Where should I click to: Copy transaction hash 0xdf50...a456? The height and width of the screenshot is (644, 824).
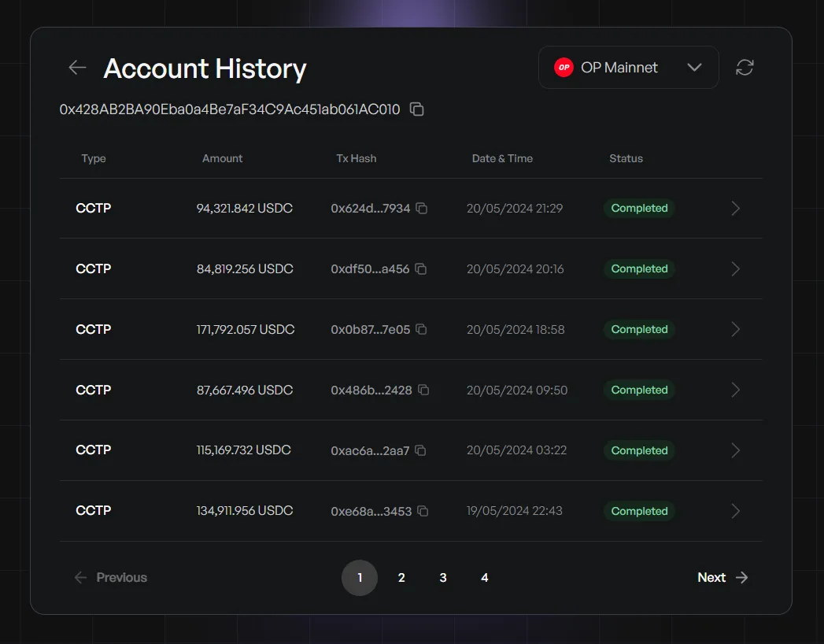coord(422,268)
